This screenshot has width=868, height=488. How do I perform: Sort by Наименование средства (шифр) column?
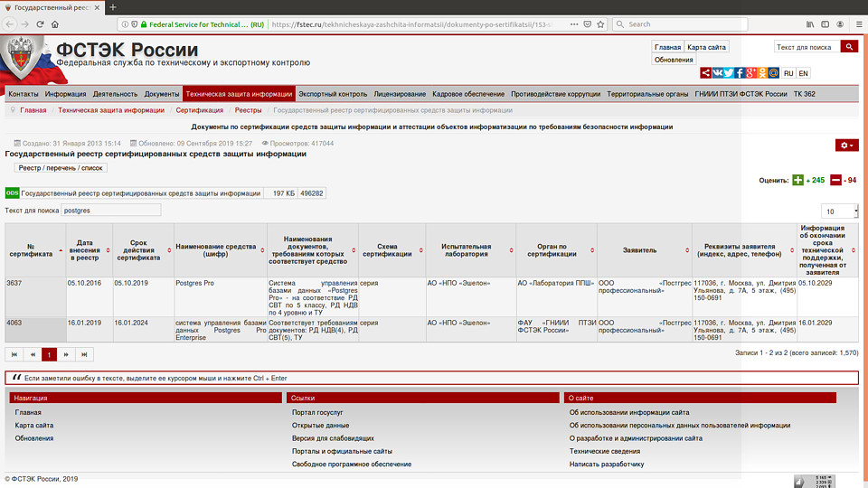click(220, 250)
